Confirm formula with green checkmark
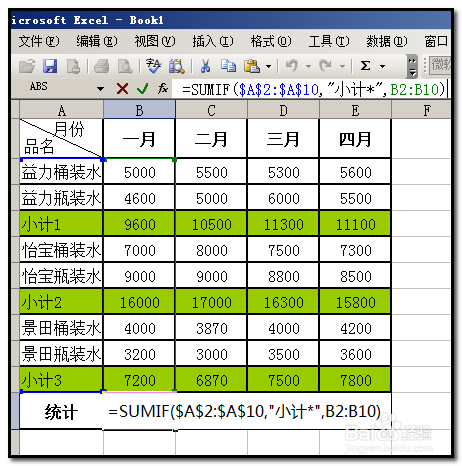The width and height of the screenshot is (462, 466). point(142,89)
